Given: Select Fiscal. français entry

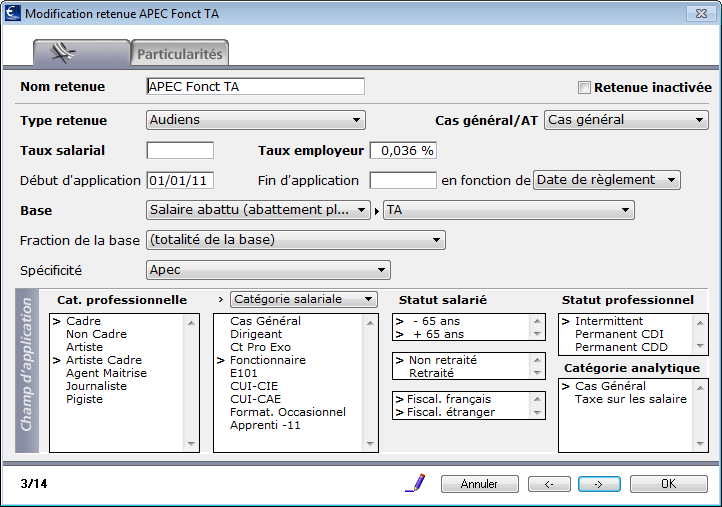Looking at the screenshot, I should [449, 399].
